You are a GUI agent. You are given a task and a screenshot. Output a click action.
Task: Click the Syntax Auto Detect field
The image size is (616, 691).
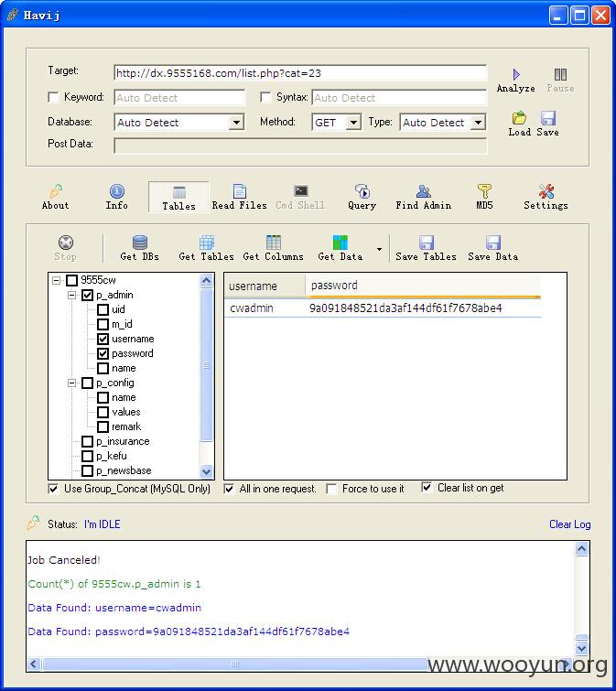pos(399,97)
